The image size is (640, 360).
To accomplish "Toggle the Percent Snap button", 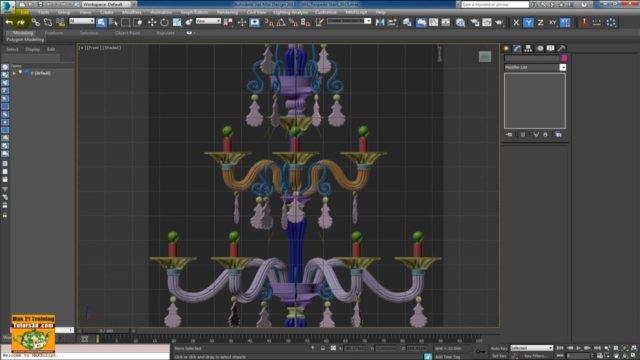I will click(x=293, y=22).
